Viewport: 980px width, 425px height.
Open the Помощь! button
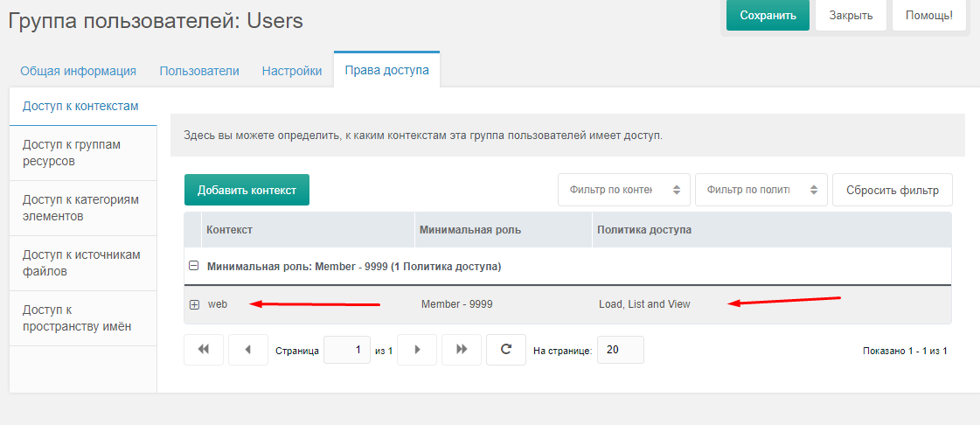click(x=929, y=16)
